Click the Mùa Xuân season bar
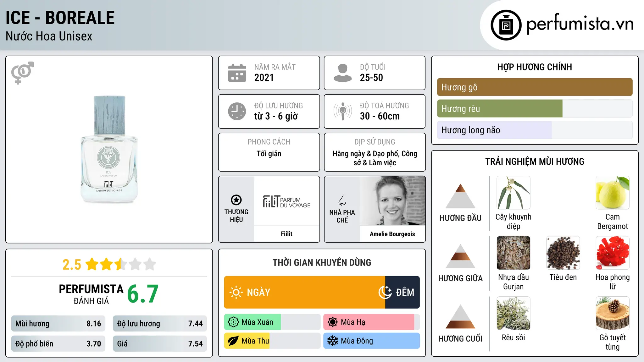The width and height of the screenshot is (644, 362). [x=272, y=322]
